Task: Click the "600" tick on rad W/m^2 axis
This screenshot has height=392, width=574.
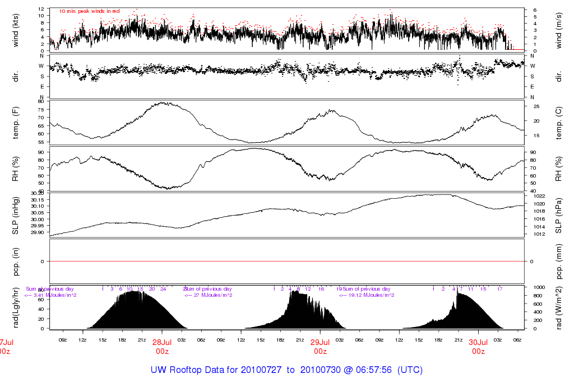Action: pyautogui.click(x=538, y=304)
